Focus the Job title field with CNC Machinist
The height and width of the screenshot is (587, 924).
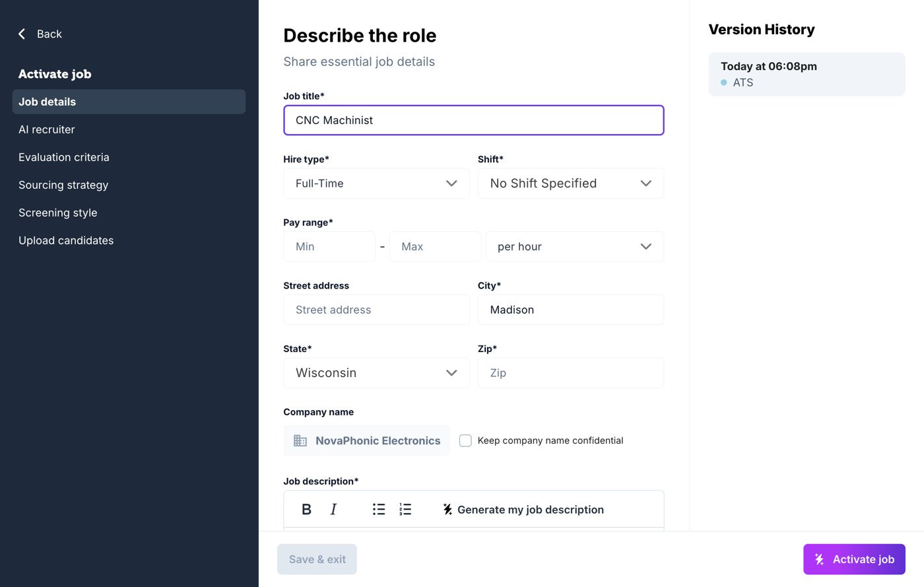[x=474, y=120]
